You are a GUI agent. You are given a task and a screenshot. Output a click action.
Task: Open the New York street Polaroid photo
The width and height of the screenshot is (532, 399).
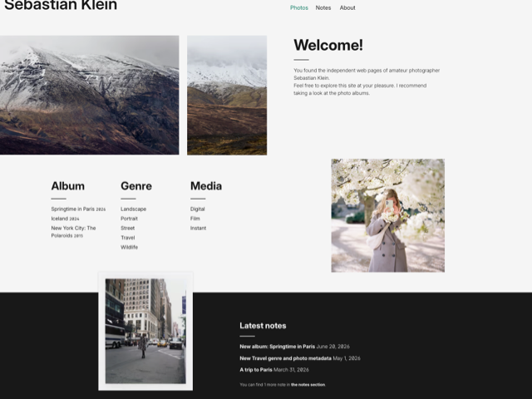(145, 331)
